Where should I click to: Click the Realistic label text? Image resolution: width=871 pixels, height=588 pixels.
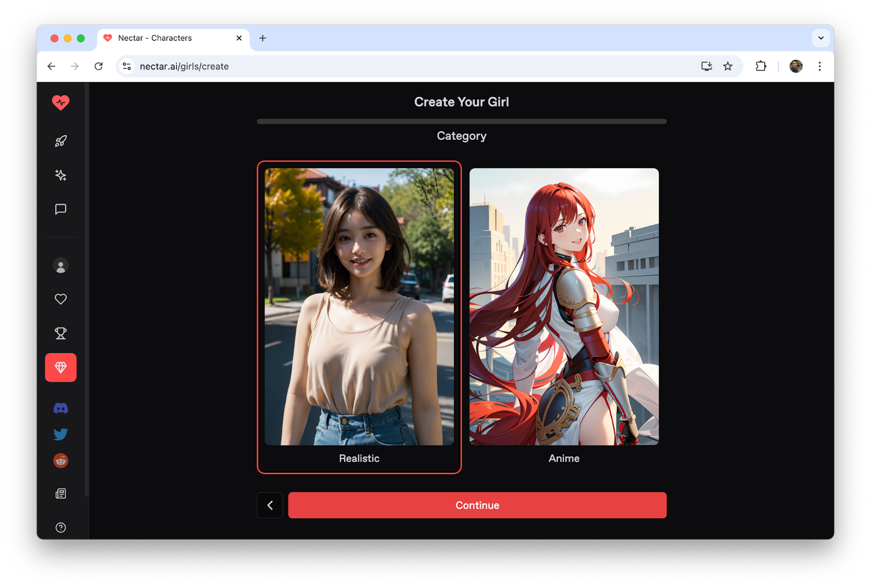pos(359,459)
